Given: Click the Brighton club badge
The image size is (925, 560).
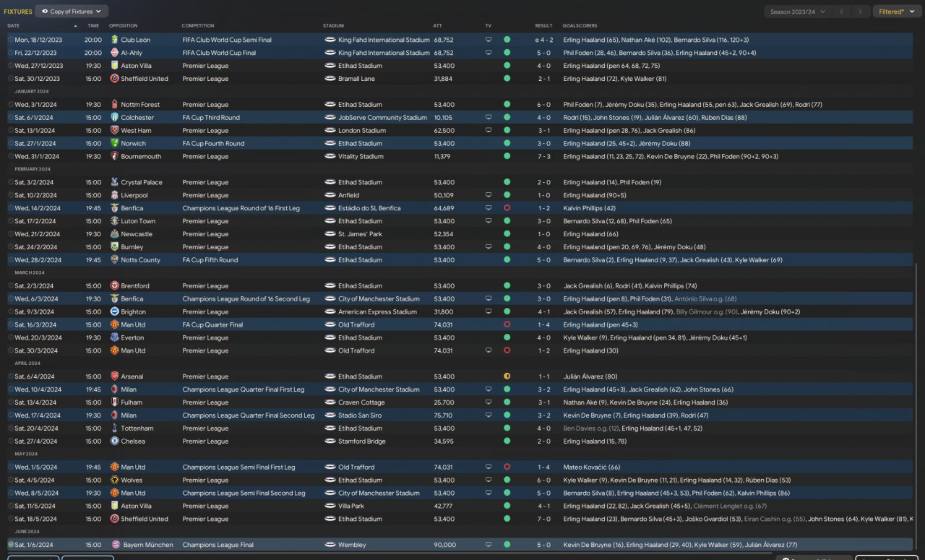Looking at the screenshot, I should point(114,312).
